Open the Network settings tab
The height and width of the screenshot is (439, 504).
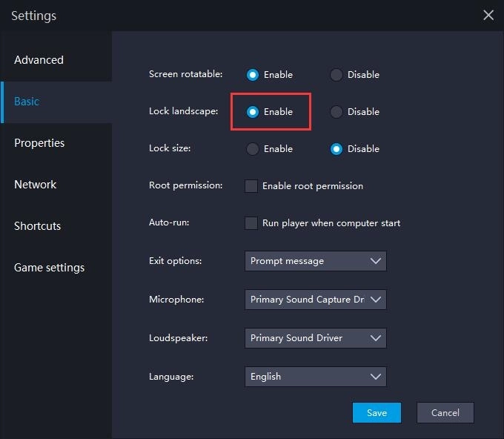tap(36, 185)
